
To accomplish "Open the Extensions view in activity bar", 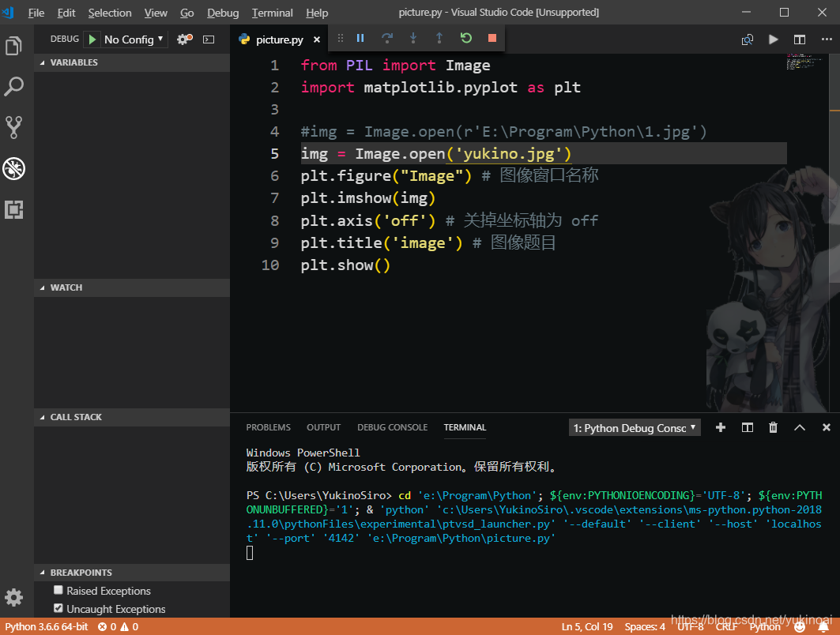I will pos(14,209).
